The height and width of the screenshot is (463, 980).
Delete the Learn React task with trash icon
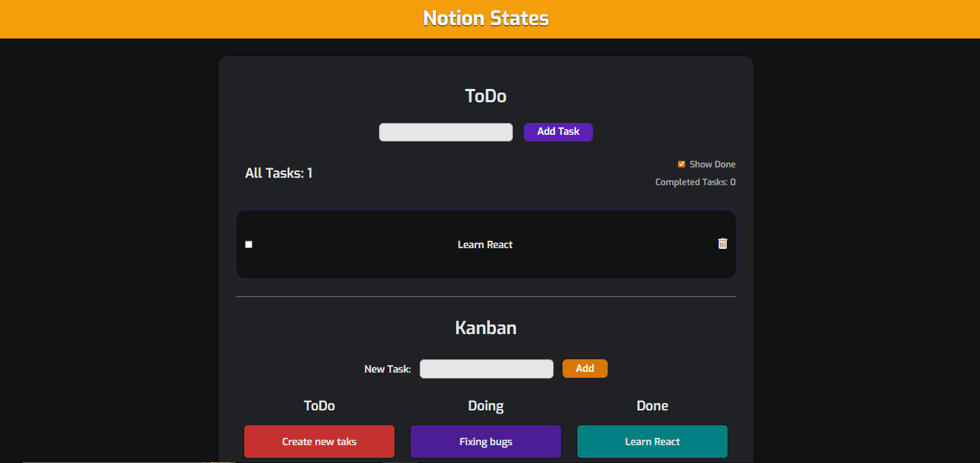pos(722,244)
